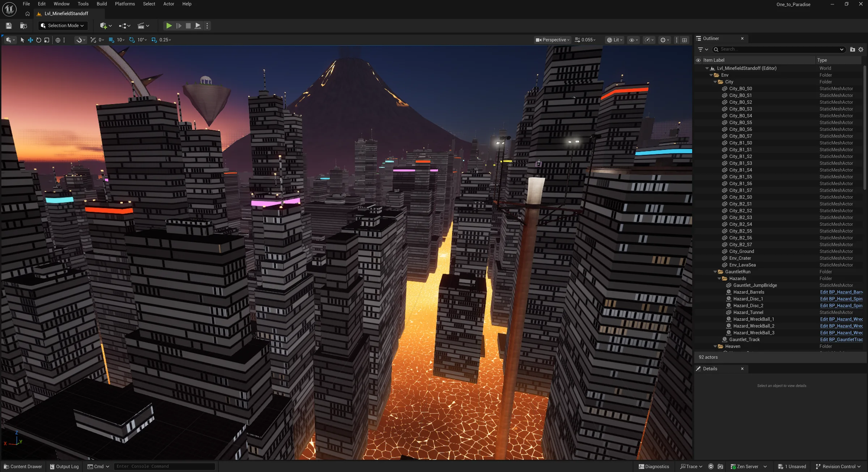Toggle the world coordinate system globe icon
This screenshot has height=472, width=868.
(58, 40)
